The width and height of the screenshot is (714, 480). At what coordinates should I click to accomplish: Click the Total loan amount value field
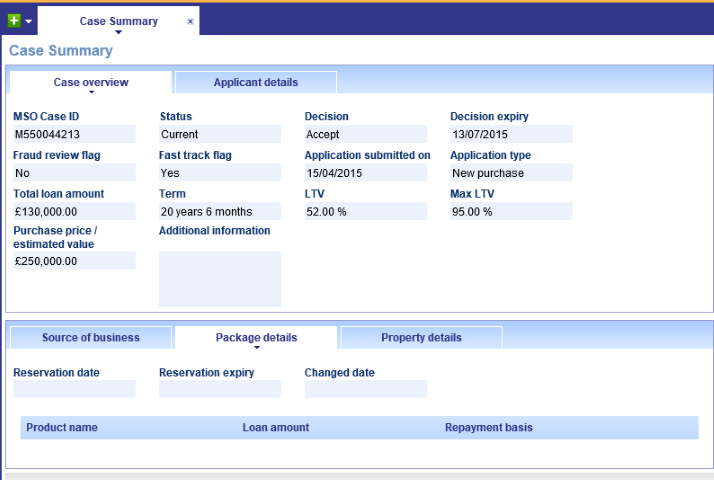pos(74,211)
